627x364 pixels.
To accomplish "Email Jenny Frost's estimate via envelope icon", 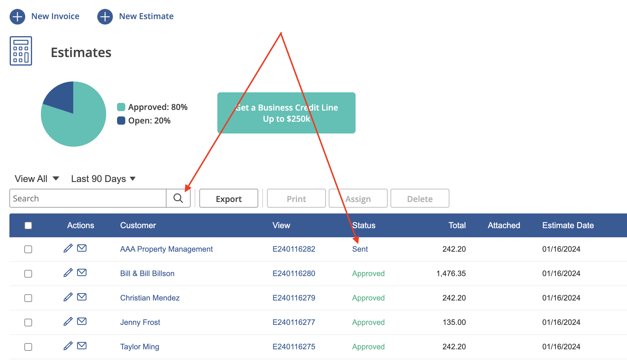I will tap(82, 321).
